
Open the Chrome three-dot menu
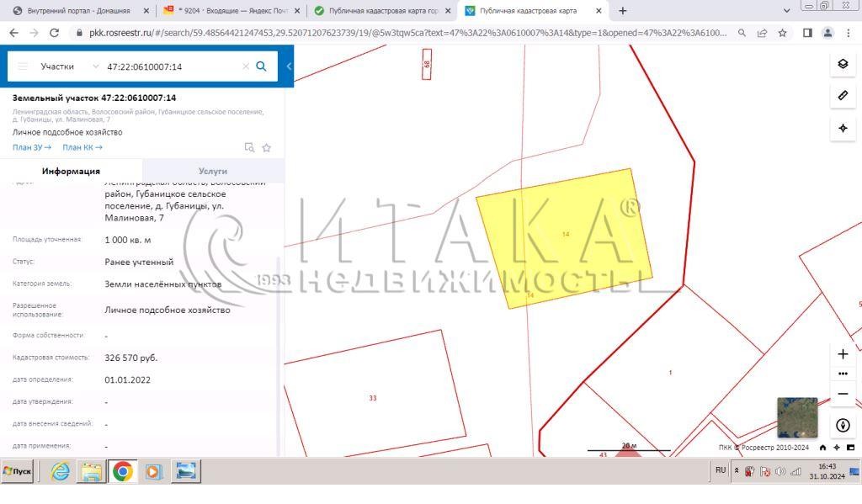click(x=848, y=33)
